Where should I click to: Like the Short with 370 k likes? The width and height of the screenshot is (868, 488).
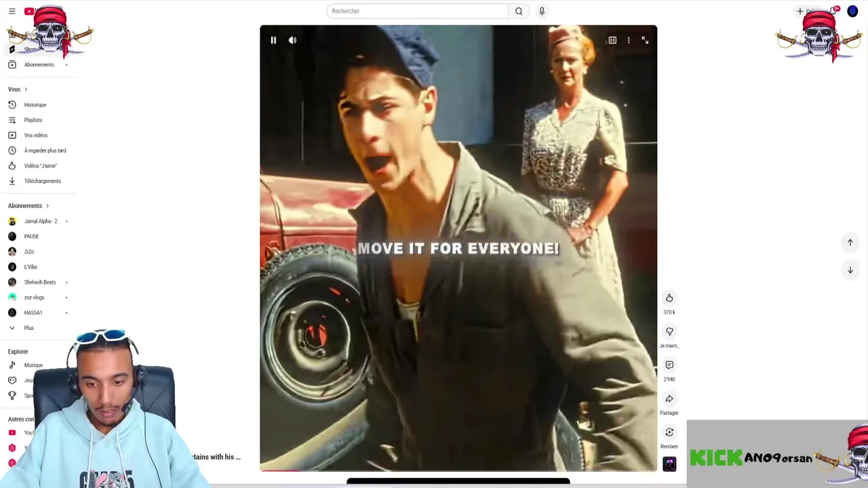[x=669, y=298]
